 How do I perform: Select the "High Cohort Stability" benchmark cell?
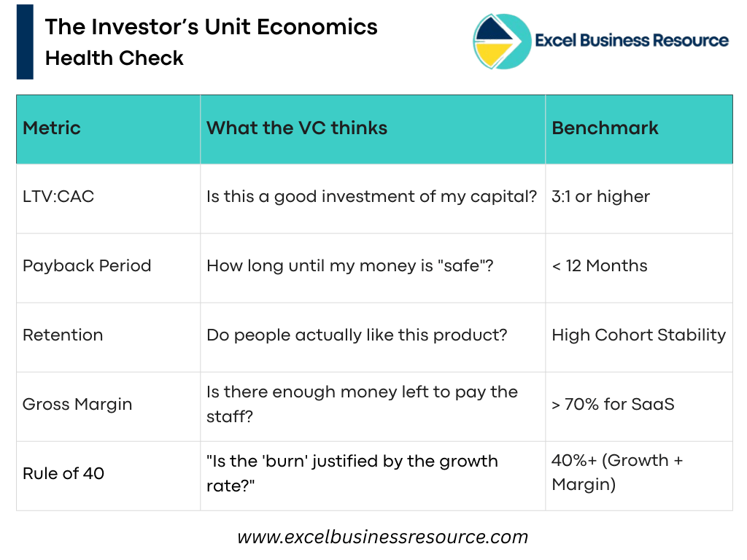coord(638,335)
